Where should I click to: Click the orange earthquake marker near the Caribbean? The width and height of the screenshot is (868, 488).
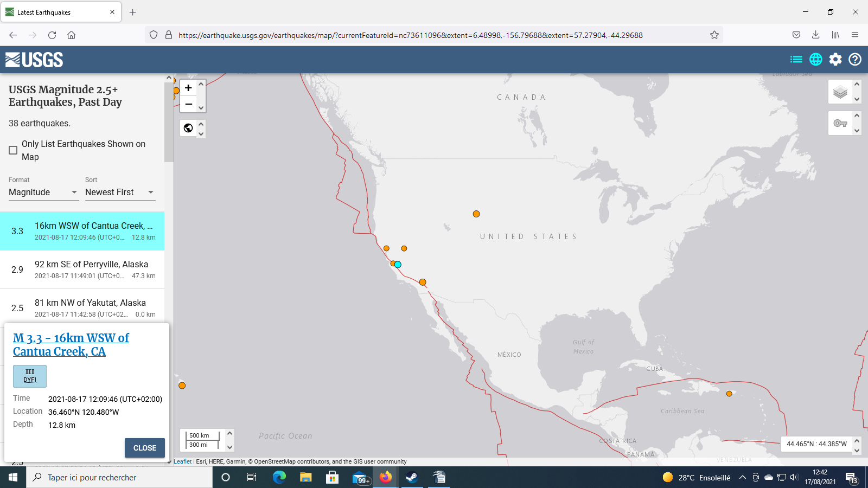click(x=729, y=394)
